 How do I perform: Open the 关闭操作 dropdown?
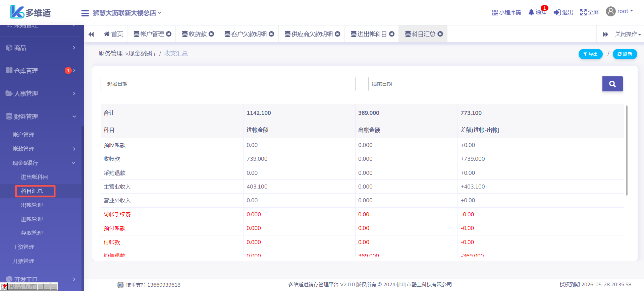(x=628, y=34)
